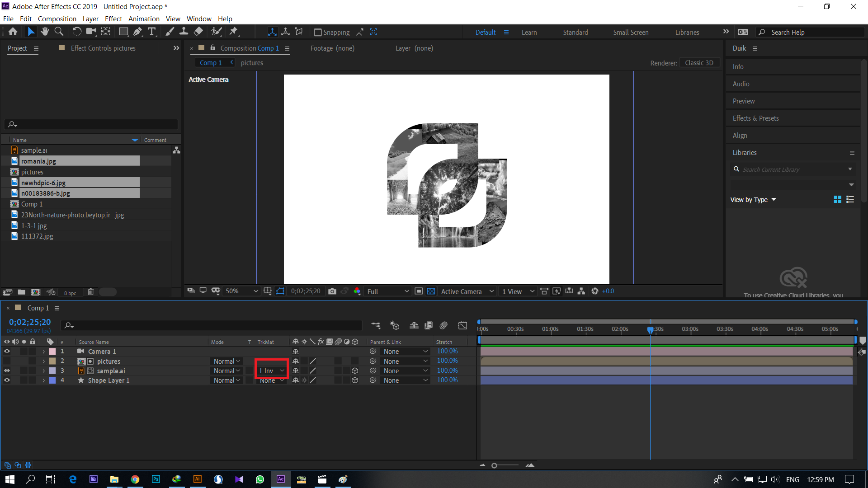Expand Shape Layer 1 properties
The image size is (868, 488).
[x=43, y=380]
